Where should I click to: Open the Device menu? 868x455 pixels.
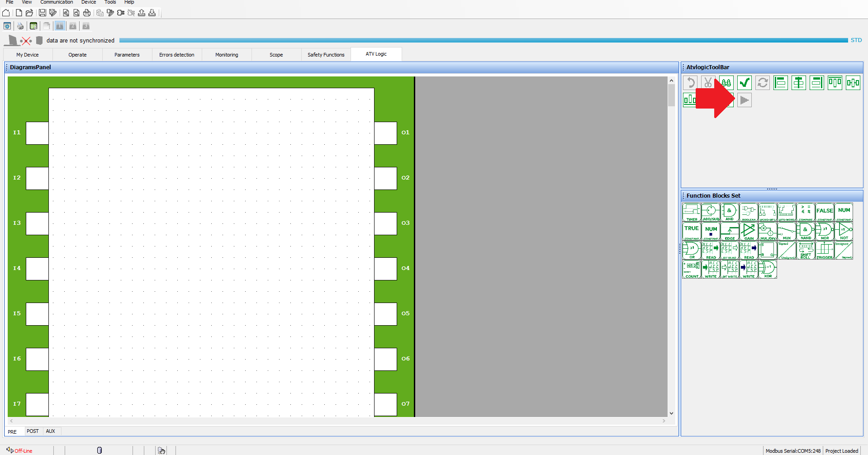point(89,2)
